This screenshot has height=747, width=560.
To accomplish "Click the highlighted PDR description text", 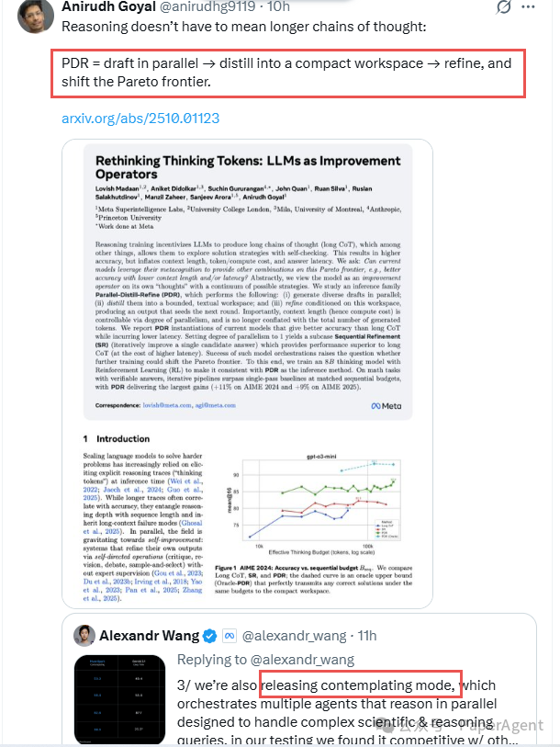I will [x=286, y=74].
